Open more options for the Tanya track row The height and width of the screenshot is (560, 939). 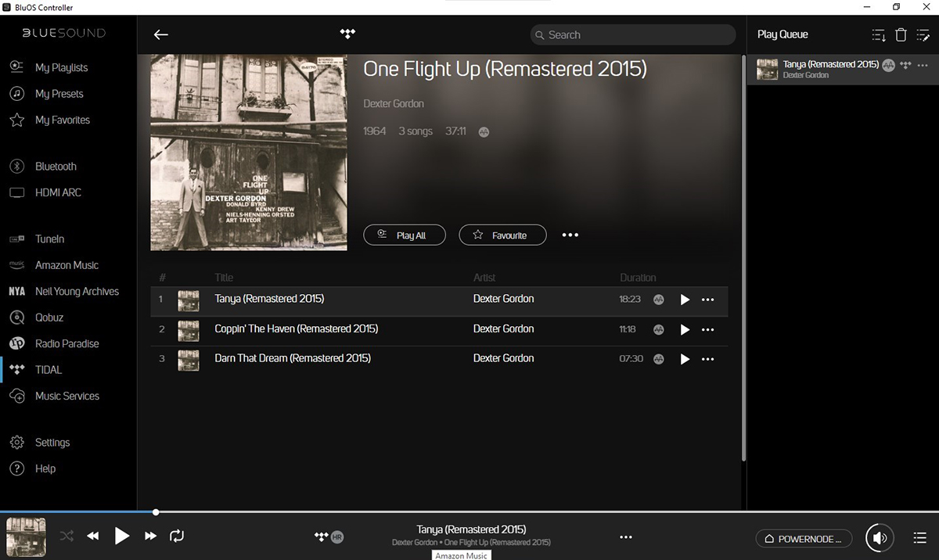click(x=708, y=300)
